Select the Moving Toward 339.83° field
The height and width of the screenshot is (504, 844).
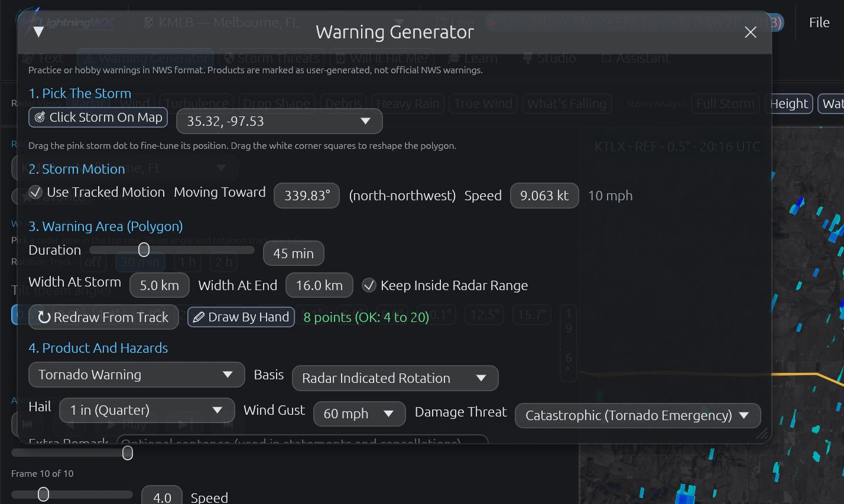(306, 196)
